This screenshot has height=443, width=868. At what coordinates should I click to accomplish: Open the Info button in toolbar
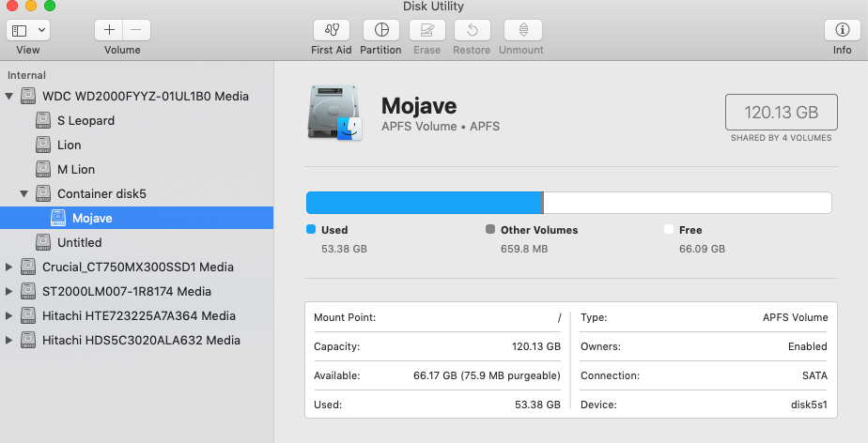[x=842, y=30]
